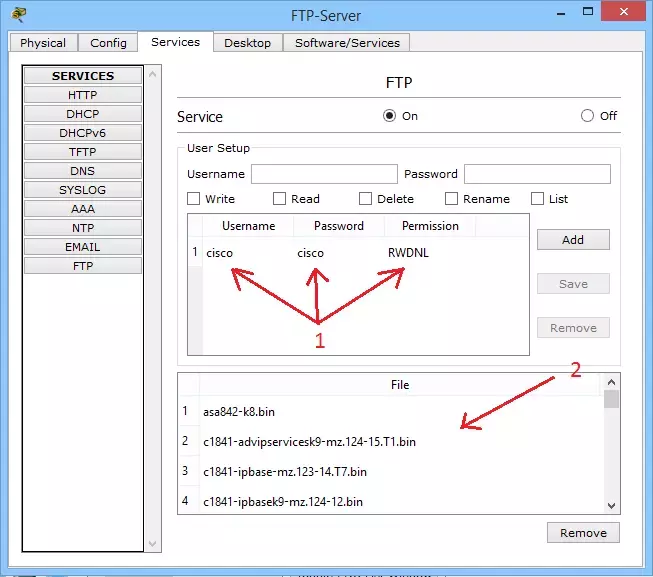
Task: Minimize the FTP-Server window
Action: [x=561, y=12]
